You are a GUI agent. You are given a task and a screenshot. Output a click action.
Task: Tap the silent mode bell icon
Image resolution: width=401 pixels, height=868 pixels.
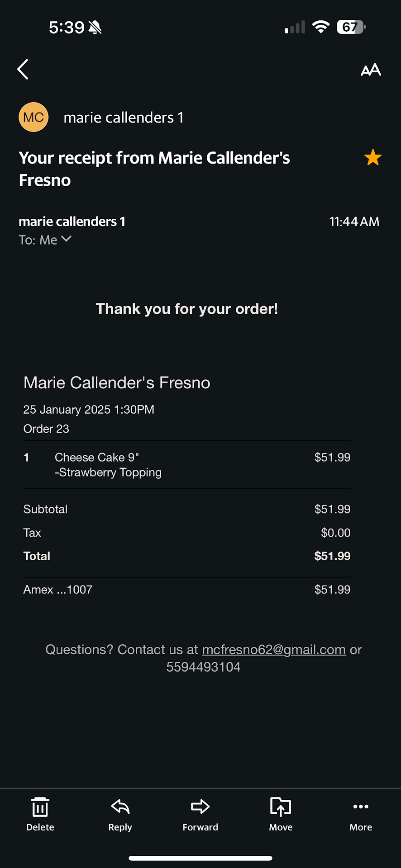pyautogui.click(x=95, y=28)
